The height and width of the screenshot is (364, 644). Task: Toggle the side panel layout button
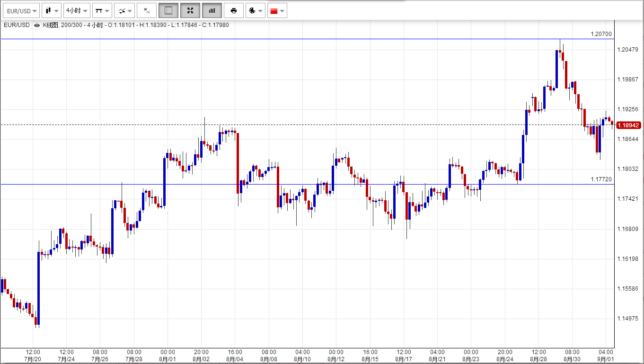168,10
